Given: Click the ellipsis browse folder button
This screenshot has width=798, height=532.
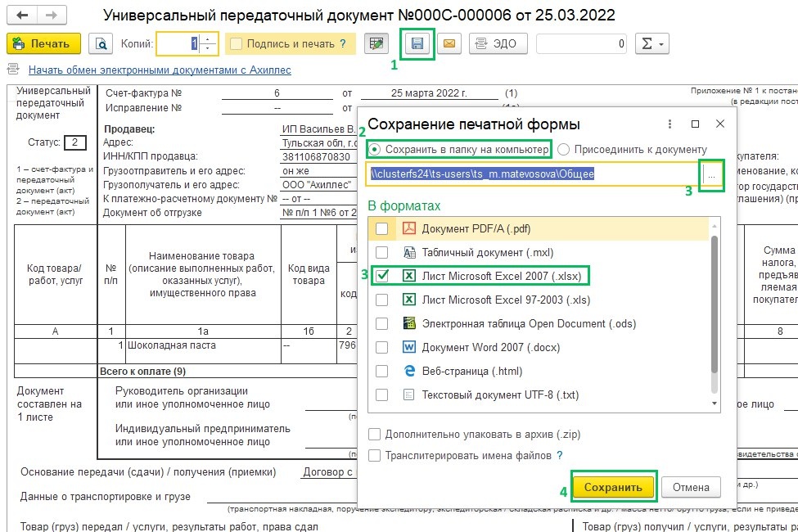Looking at the screenshot, I should click(x=711, y=176).
